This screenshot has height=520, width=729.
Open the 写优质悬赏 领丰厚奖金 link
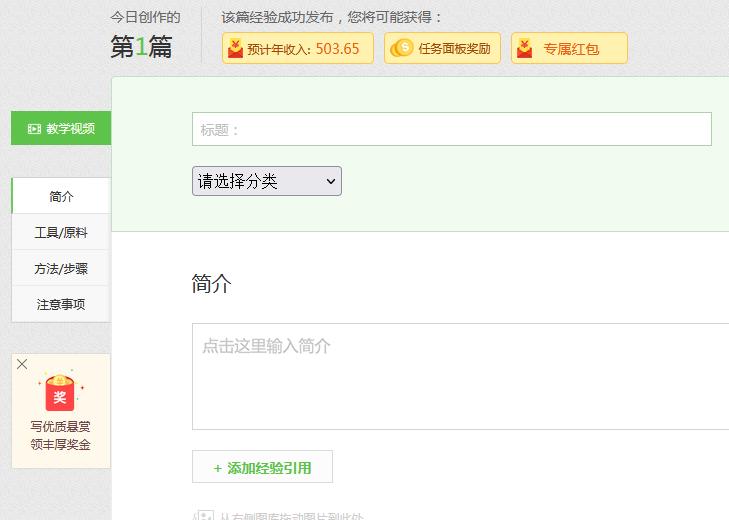pos(60,435)
